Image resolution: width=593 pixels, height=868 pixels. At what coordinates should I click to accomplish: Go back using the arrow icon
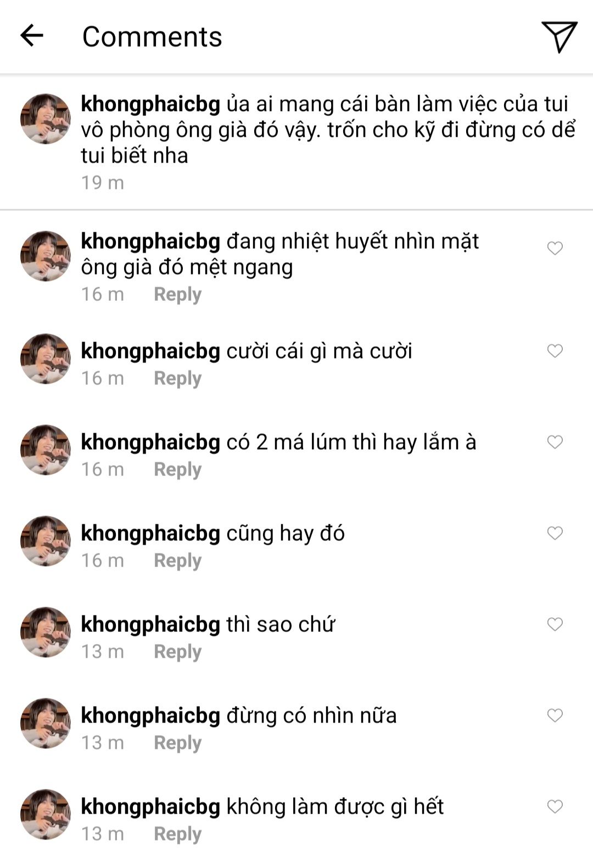pos(32,36)
